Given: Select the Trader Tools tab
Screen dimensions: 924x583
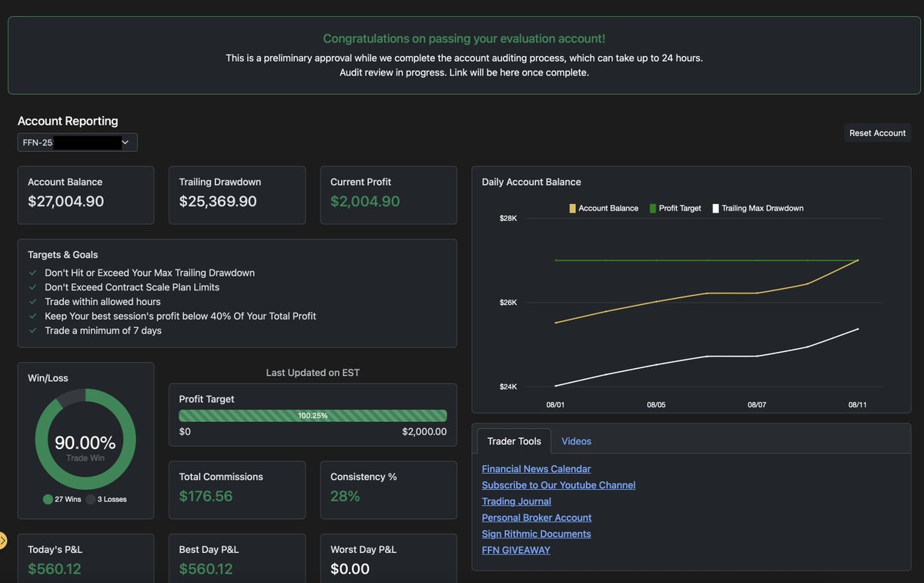Looking at the screenshot, I should click(513, 441).
